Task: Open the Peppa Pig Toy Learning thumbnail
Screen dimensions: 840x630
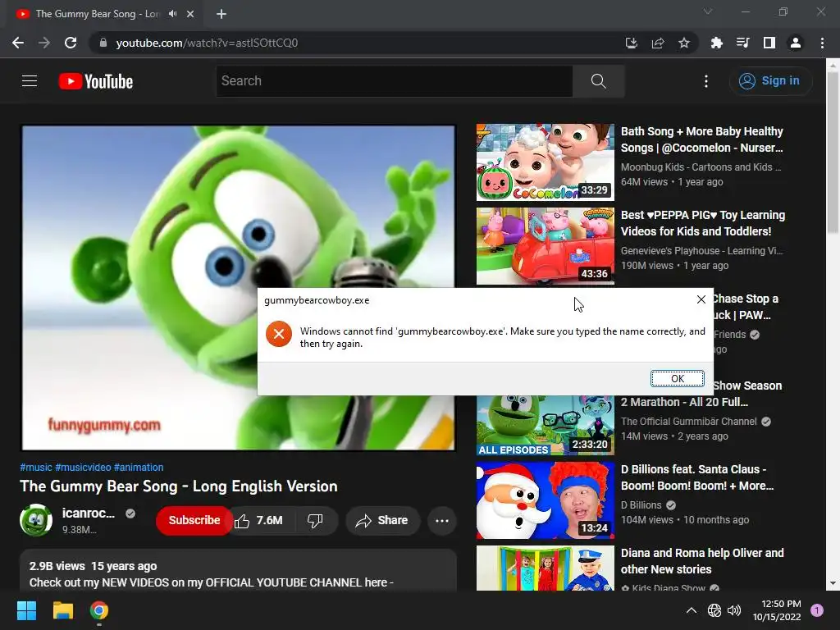Action: tap(546, 246)
